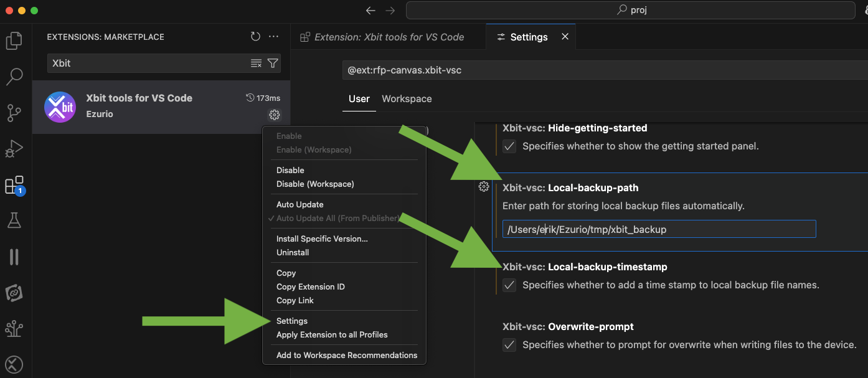Viewport: 868px width, 378px height.
Task: Toggle the Overwrite-prompt checkbox
Action: (509, 345)
